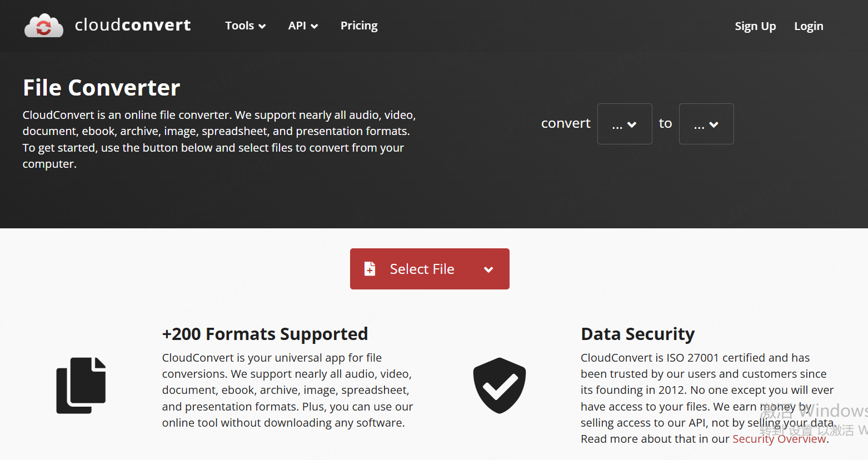Expand the Select File dropdown arrow
The height and width of the screenshot is (460, 868).
pyautogui.click(x=488, y=269)
